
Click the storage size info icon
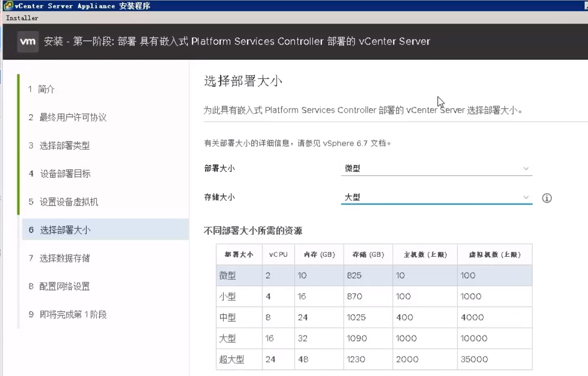coord(547,198)
